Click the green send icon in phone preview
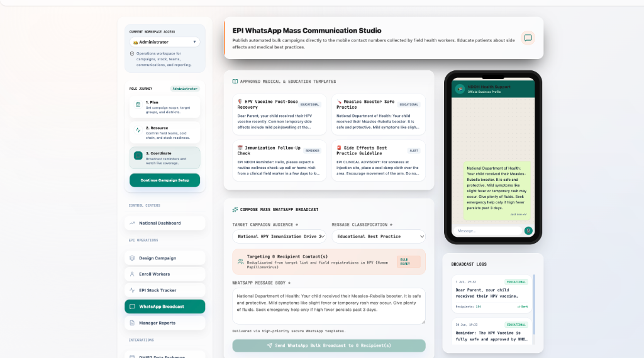The width and height of the screenshot is (644, 358). 528,231
